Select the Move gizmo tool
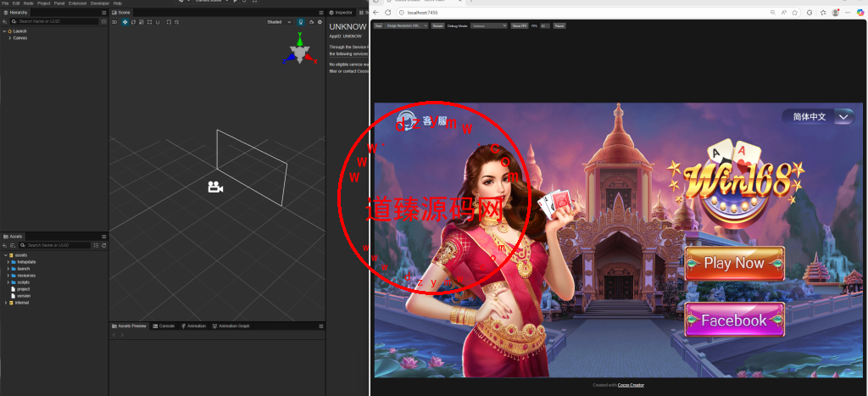The width and height of the screenshot is (868, 396). coord(125,22)
